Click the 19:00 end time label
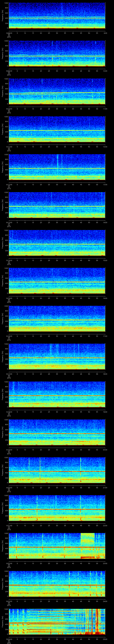Viewport: 114px width, 644px height. point(105,412)
